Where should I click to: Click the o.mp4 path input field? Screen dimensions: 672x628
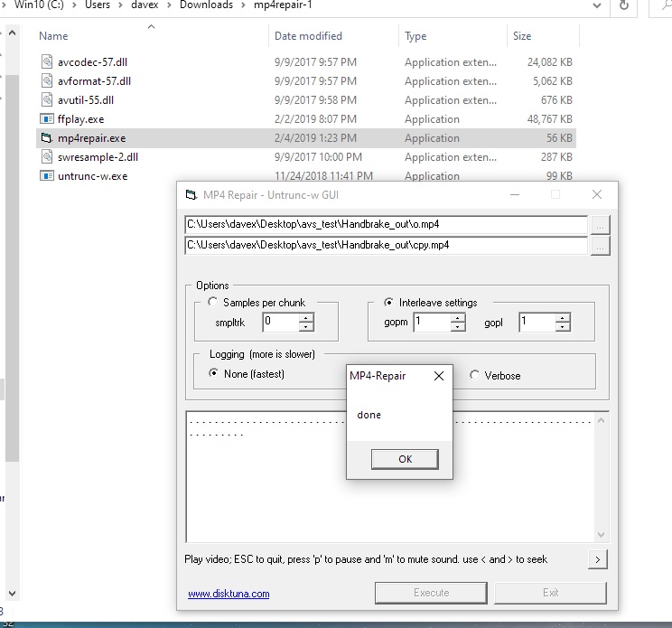click(387, 225)
